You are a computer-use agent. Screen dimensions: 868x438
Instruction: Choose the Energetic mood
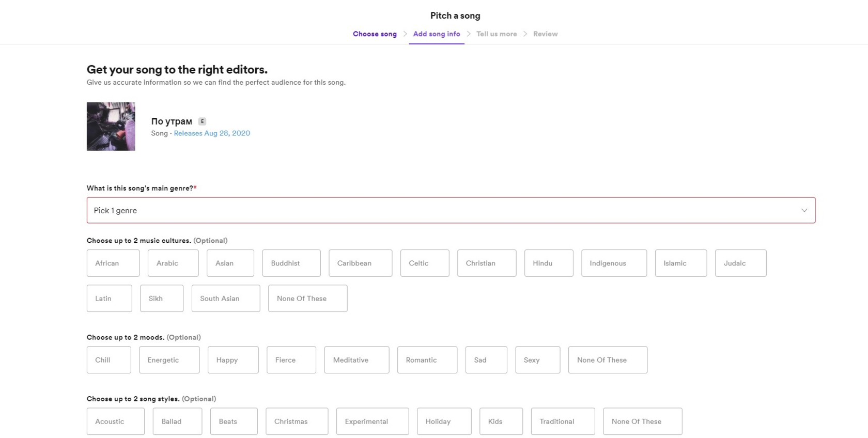[x=169, y=360]
